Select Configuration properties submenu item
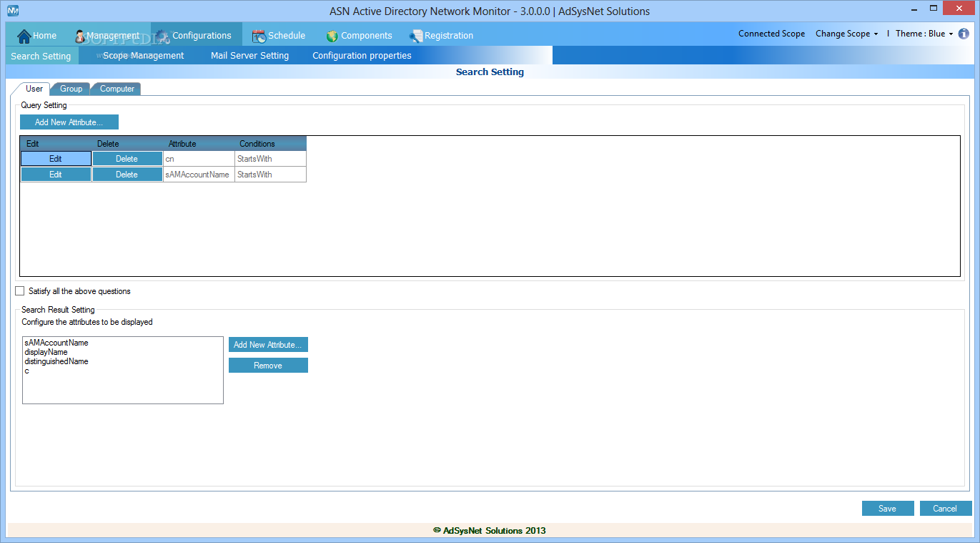 coord(362,56)
